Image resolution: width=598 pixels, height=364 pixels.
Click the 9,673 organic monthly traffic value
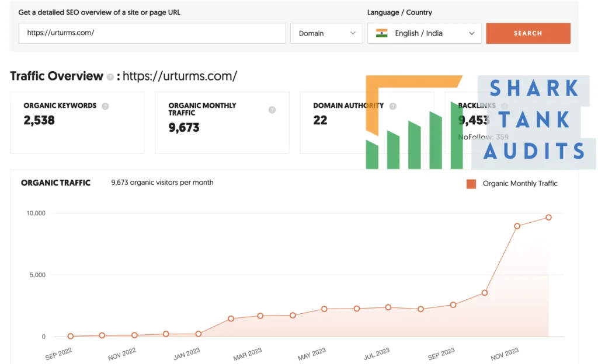click(x=184, y=128)
